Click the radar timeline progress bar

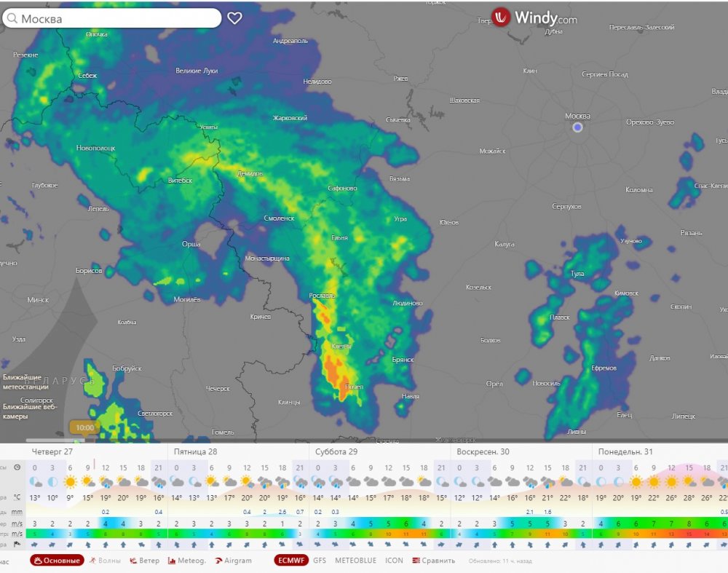tap(51, 440)
